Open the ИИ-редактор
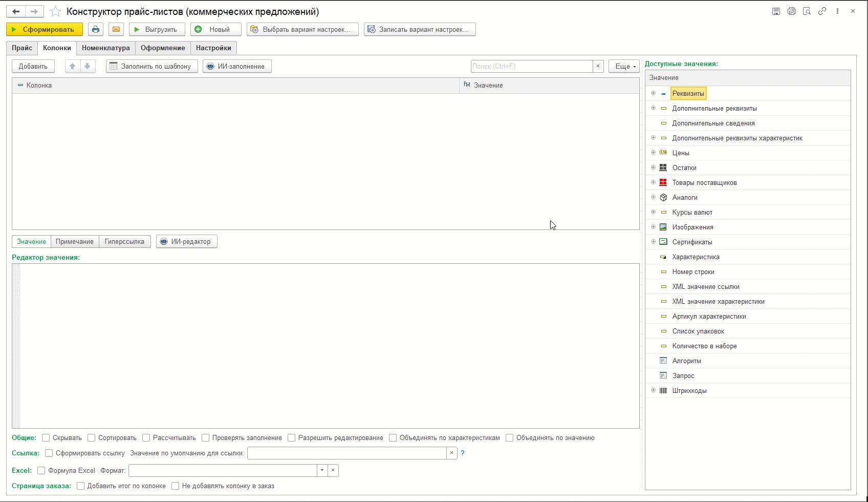This screenshot has width=868, height=502. click(x=187, y=242)
